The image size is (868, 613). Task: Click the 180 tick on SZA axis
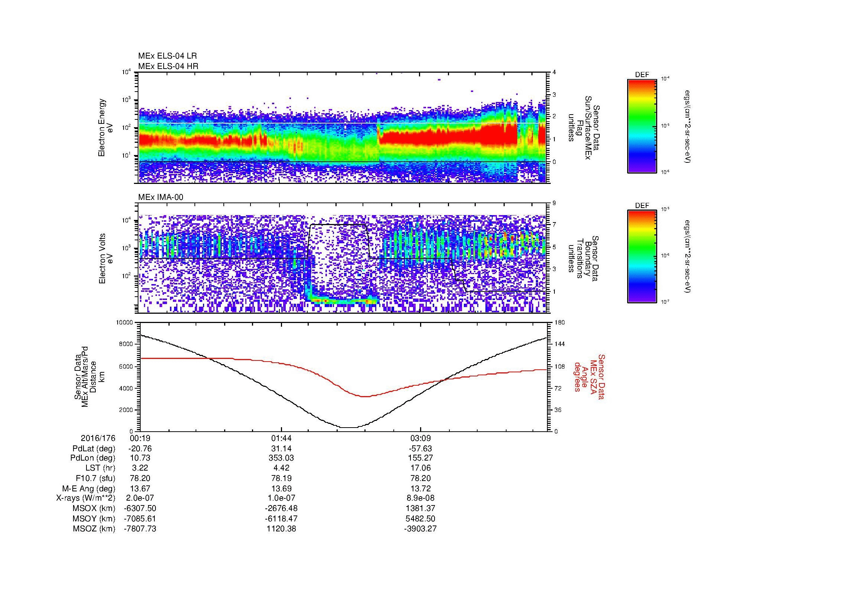tap(560, 323)
